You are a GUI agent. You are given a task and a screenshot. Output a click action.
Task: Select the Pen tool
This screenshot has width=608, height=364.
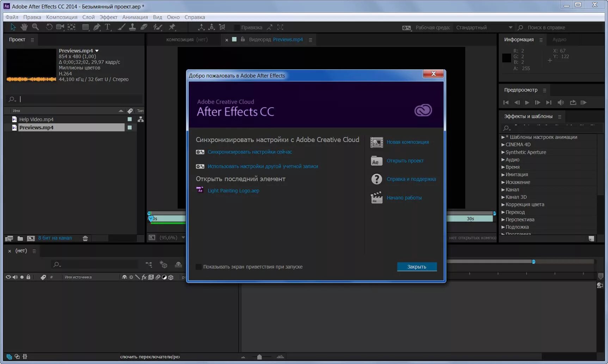[97, 27]
